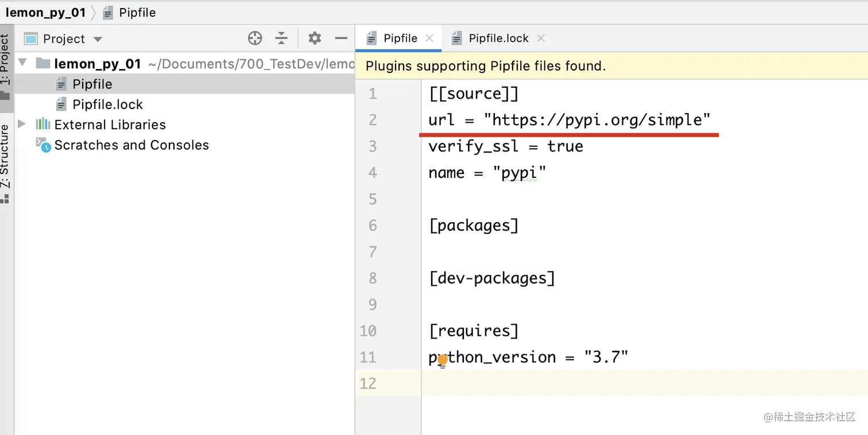Open the Project view dropdown arrow
The image size is (868, 435).
click(x=98, y=39)
